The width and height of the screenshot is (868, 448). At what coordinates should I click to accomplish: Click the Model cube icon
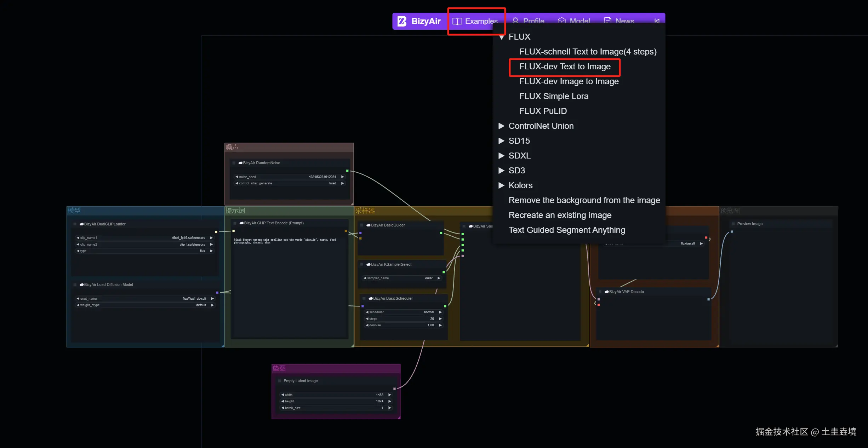pos(561,21)
